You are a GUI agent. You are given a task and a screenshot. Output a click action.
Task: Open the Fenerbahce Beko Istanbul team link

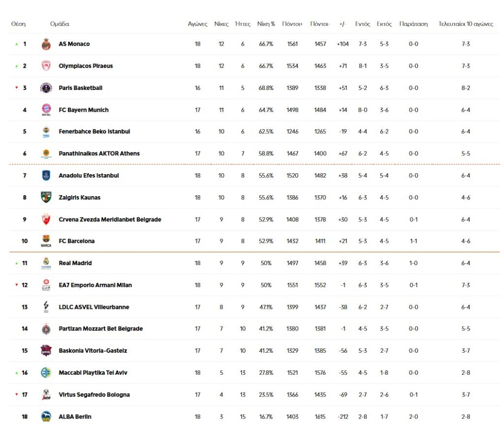pos(94,131)
